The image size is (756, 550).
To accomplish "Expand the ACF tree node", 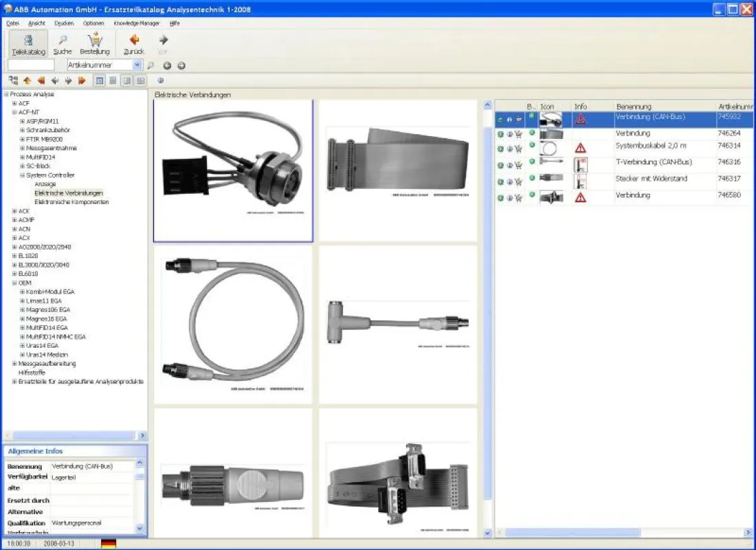I will tap(14, 103).
